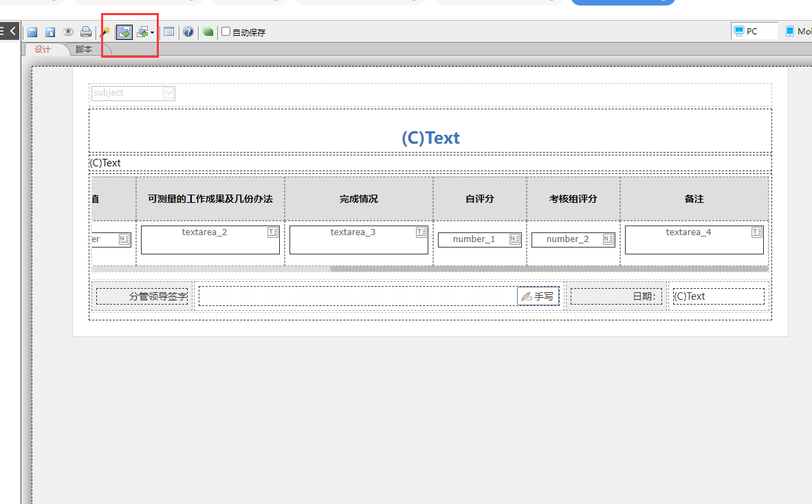812x504 pixels.
Task: Select the textarea_3 field
Action: point(358,239)
